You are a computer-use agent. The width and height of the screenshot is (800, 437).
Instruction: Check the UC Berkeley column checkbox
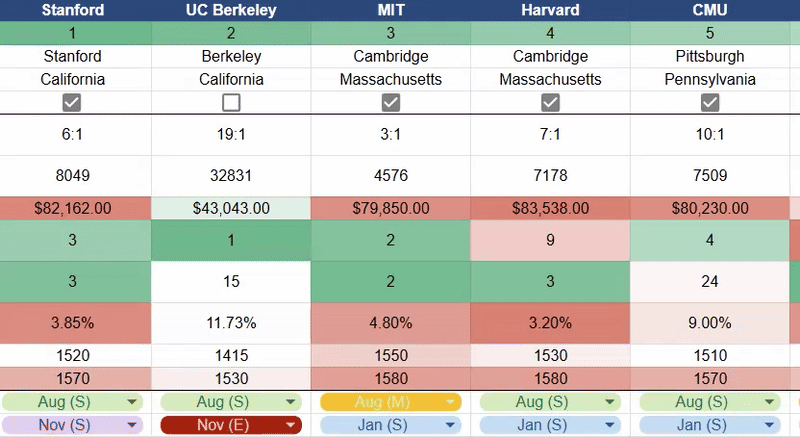click(231, 102)
